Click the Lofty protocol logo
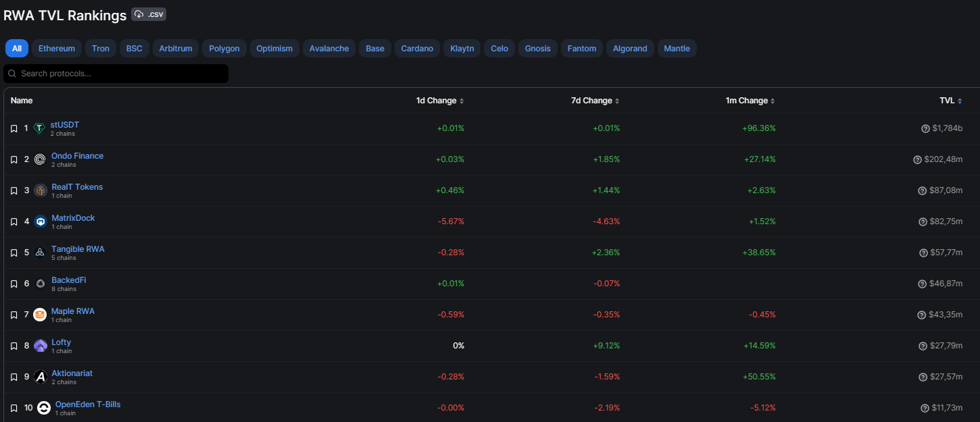Screen dimensions: 980x422 40,346
